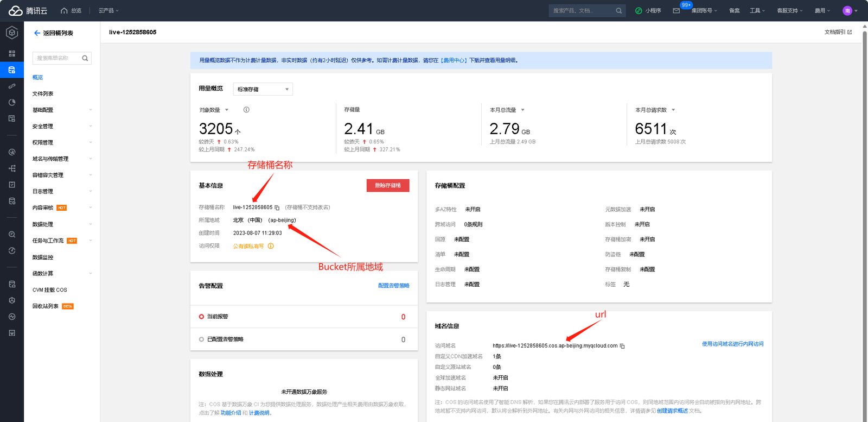The height and width of the screenshot is (422, 868).
Task: Expand 任务与工作流 in the sidebar
Action: click(62, 241)
